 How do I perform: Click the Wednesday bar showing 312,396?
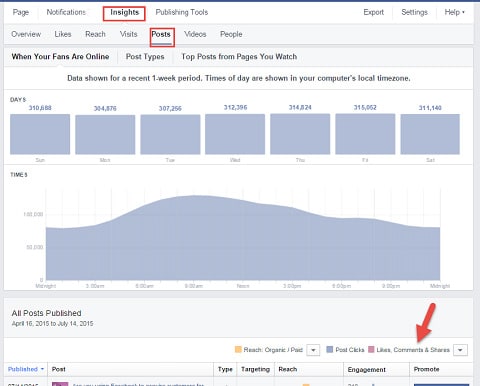tap(235, 134)
